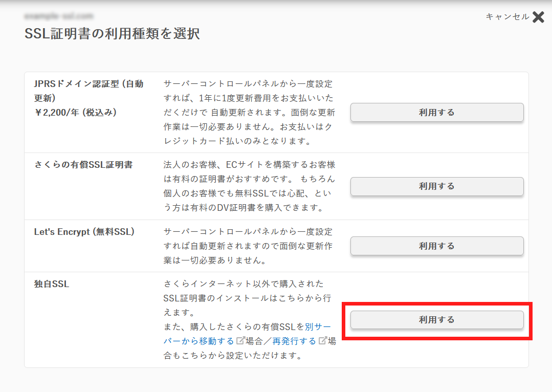Click the red-highlighted 利用する button for 独自SSL
This screenshot has width=552, height=392.
point(437,320)
